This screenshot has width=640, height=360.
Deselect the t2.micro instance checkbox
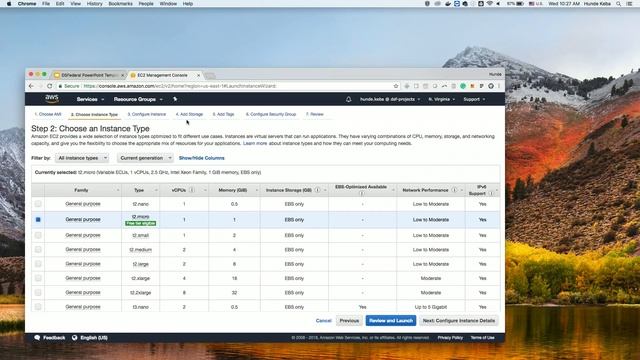coord(38,220)
